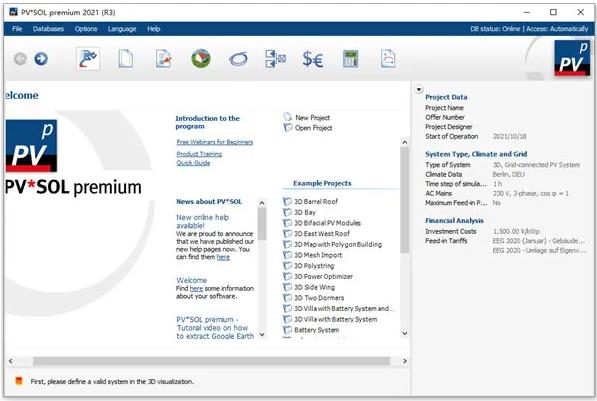Image resolution: width=597 pixels, height=401 pixels.
Task: Go forward with the blue right arrow
Action: pyautogui.click(x=41, y=59)
